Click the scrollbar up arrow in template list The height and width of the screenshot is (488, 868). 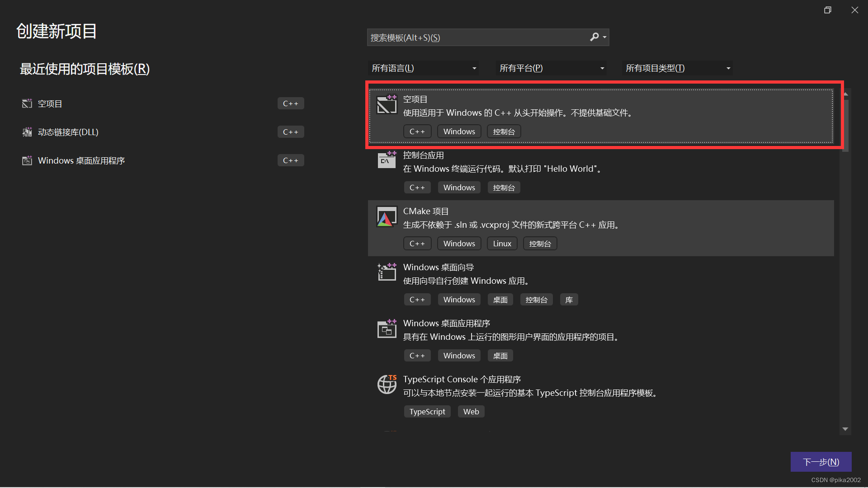845,94
